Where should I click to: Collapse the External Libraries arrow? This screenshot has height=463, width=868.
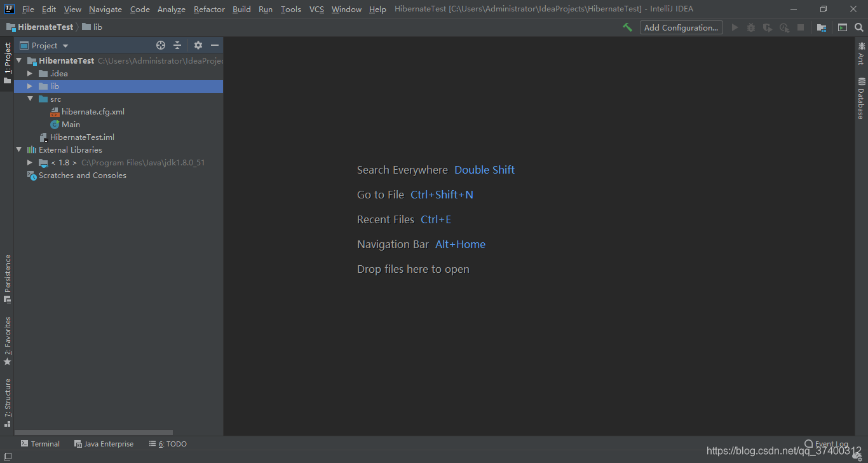(18, 149)
